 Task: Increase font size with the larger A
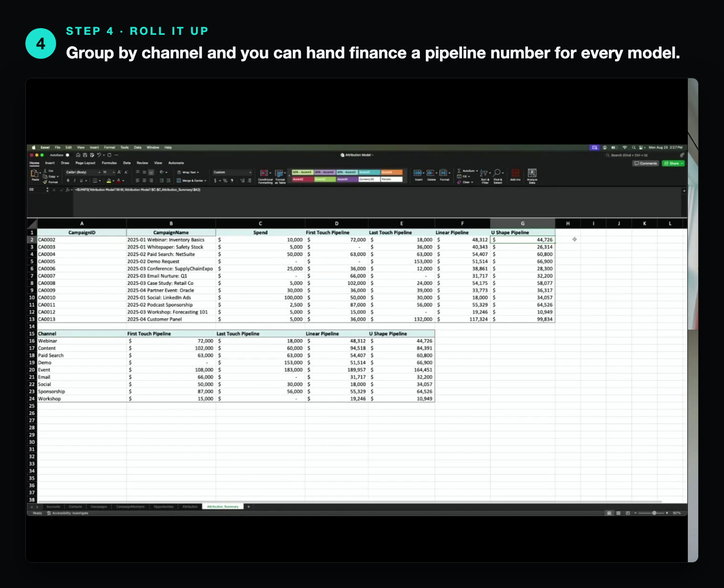pyautogui.click(x=119, y=172)
